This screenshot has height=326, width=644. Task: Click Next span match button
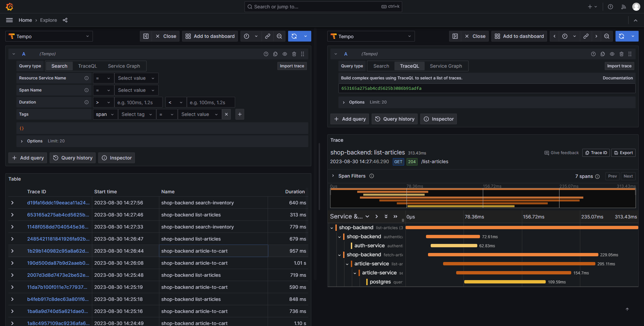[x=628, y=176]
